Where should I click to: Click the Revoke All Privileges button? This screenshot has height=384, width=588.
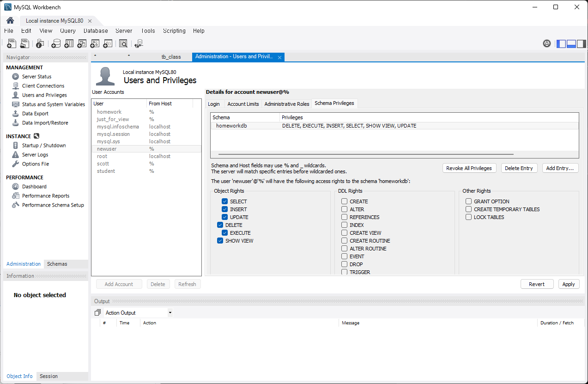tap(469, 168)
